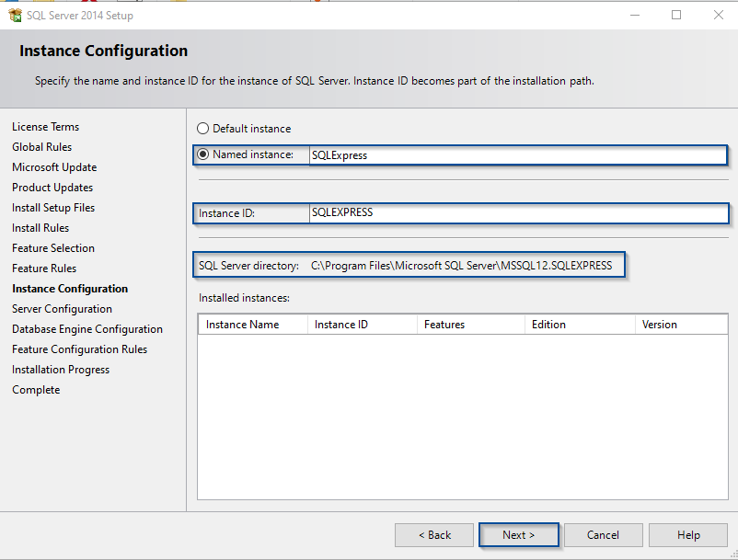Click the Features column header
Image resolution: width=738 pixels, height=560 pixels.
pos(469,325)
